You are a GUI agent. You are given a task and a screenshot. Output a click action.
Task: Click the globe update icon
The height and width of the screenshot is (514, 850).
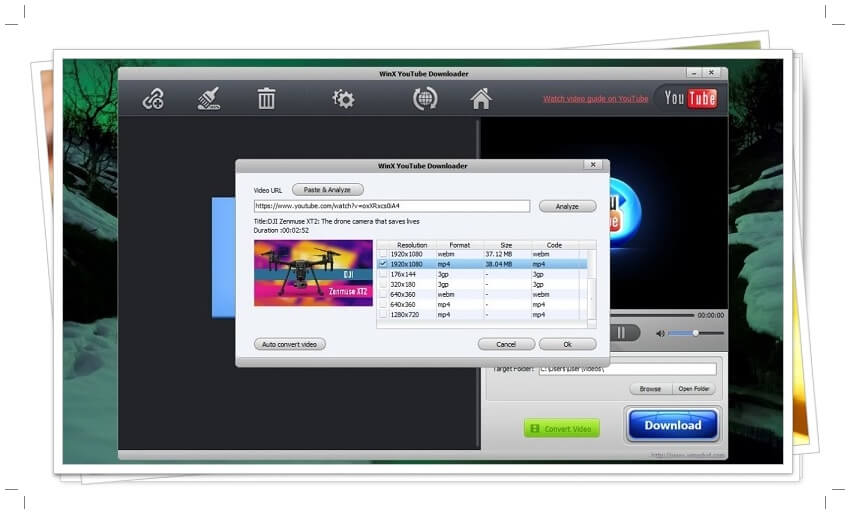[x=425, y=99]
